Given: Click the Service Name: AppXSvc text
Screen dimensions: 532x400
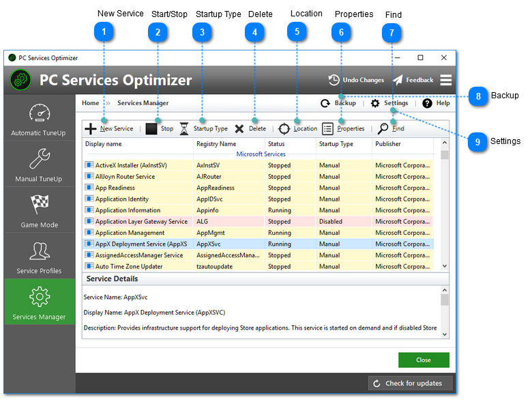Looking at the screenshot, I should [115, 297].
